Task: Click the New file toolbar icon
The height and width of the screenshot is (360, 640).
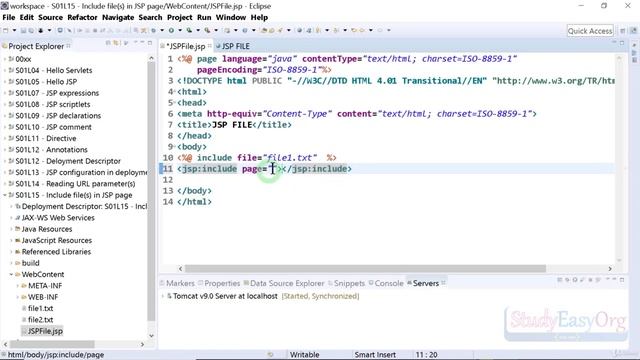Action: click(x=5, y=30)
